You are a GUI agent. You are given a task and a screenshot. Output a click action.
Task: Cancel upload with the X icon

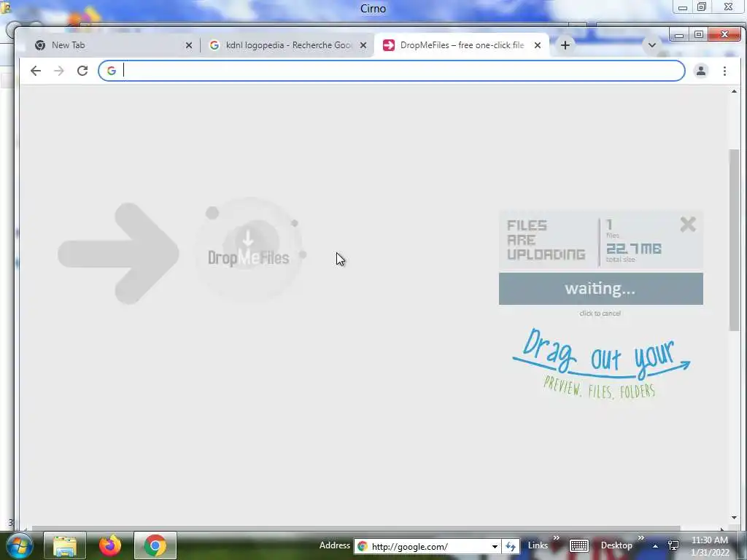688,225
